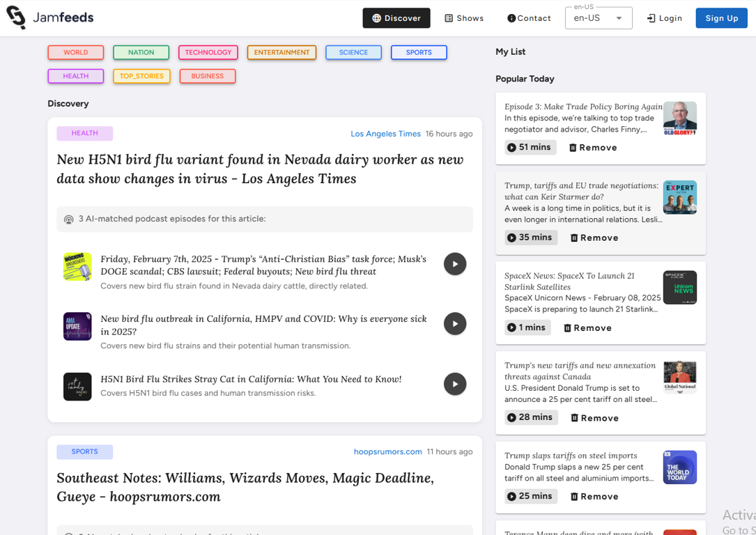
Task: Filter by TECHNOLOGY category
Action: pyautogui.click(x=208, y=52)
